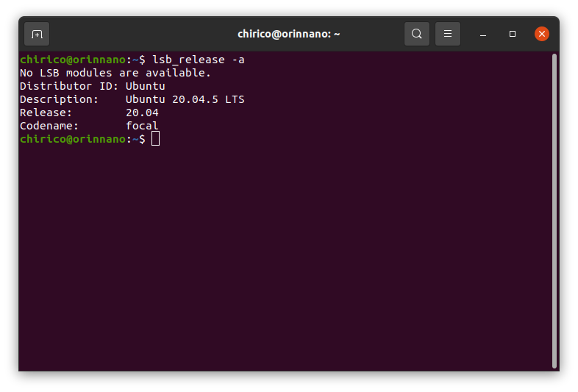The width and height of the screenshot is (578, 392).
Task: Click the first green chirico@orinnano prompt
Action: pyautogui.click(x=73, y=60)
